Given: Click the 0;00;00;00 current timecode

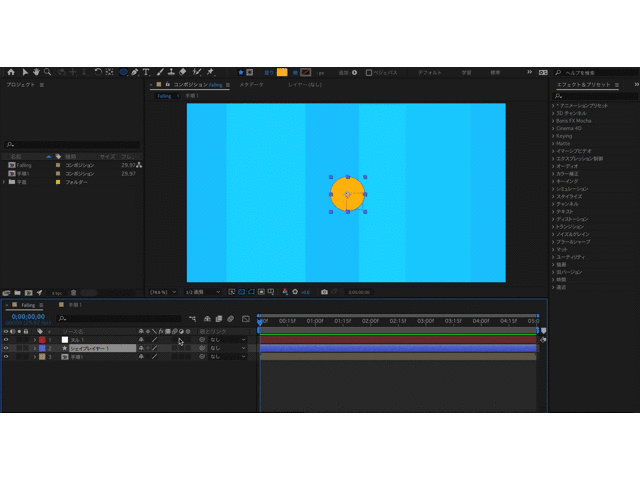Looking at the screenshot, I should (x=27, y=317).
